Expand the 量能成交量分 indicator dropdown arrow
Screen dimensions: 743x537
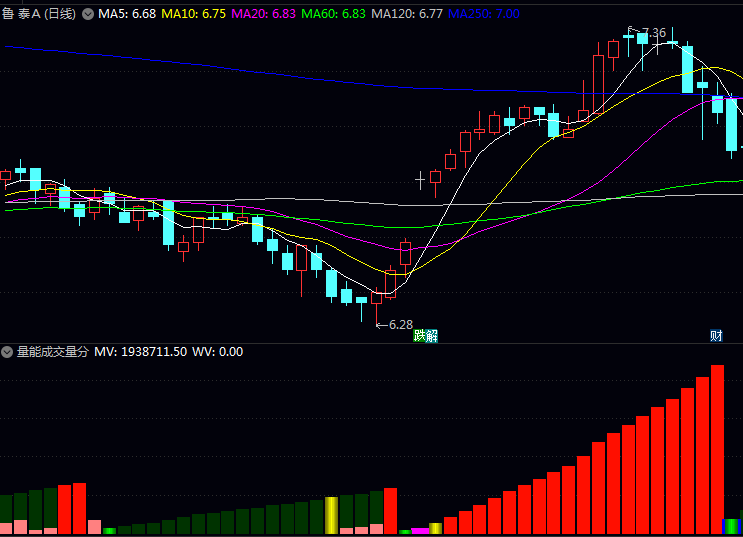click(x=7, y=352)
